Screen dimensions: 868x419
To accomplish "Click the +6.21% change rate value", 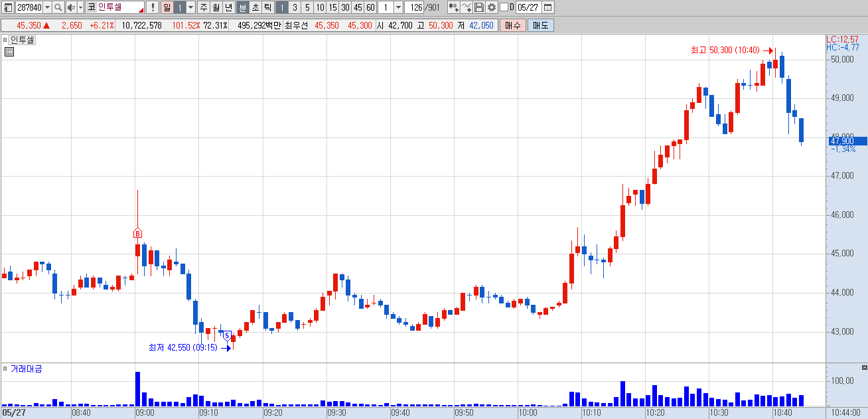I will pyautogui.click(x=102, y=25).
